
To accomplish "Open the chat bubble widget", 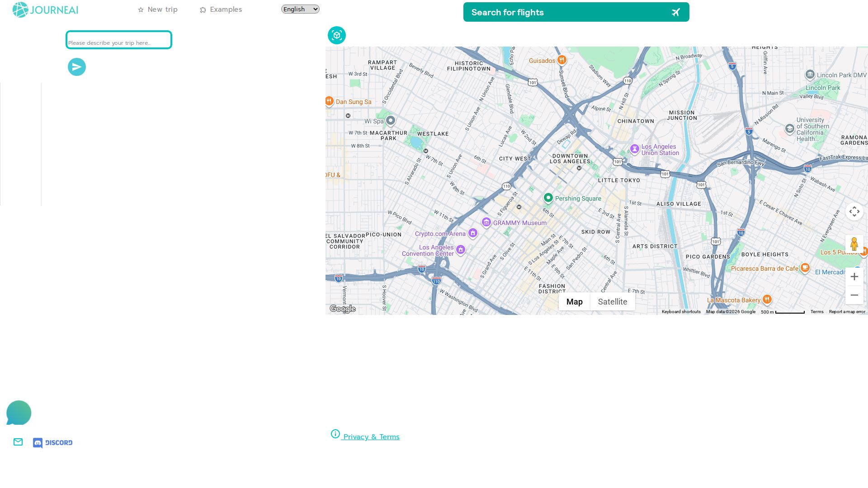I will (x=19, y=413).
